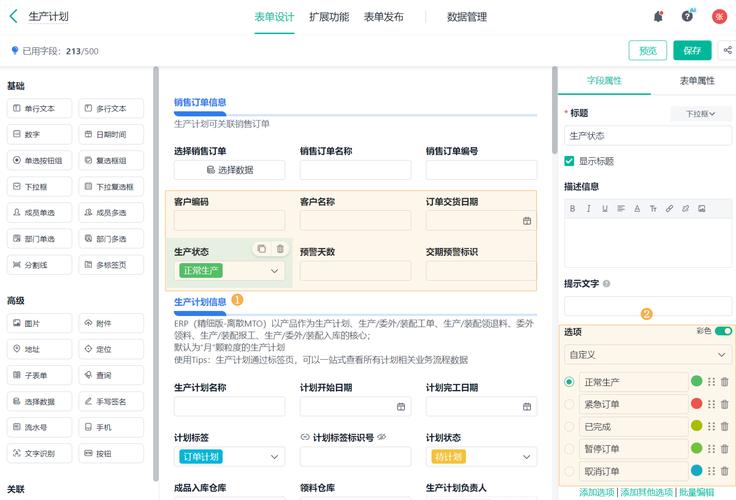The image size is (736, 500).
Task: Open the help question mark icon
Action: tap(687, 16)
